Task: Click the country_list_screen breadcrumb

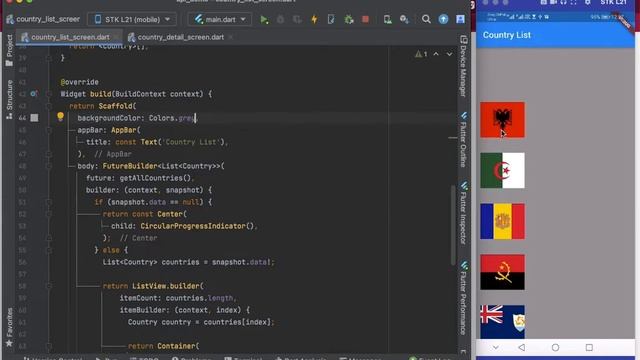Action: [x=44, y=19]
